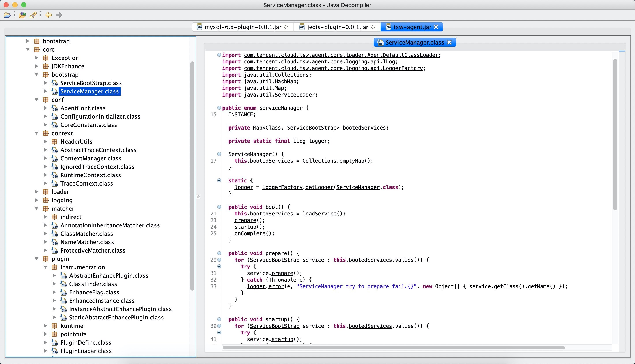This screenshot has width=635, height=364.
Task: Follow the LoggerFactory link in static block
Action: point(282,187)
